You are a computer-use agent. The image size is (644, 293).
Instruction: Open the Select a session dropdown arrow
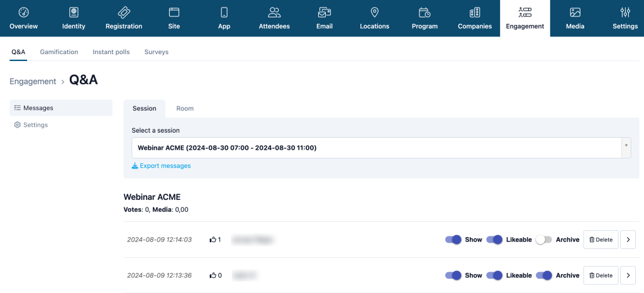pyautogui.click(x=626, y=148)
